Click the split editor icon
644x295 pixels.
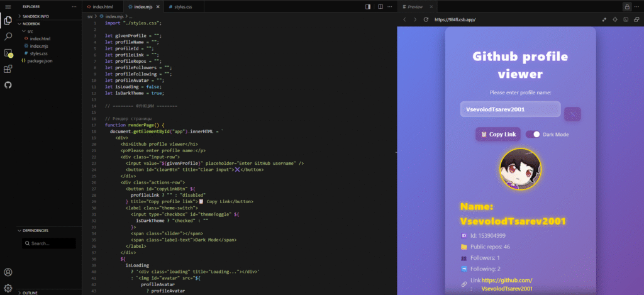click(x=369, y=6)
